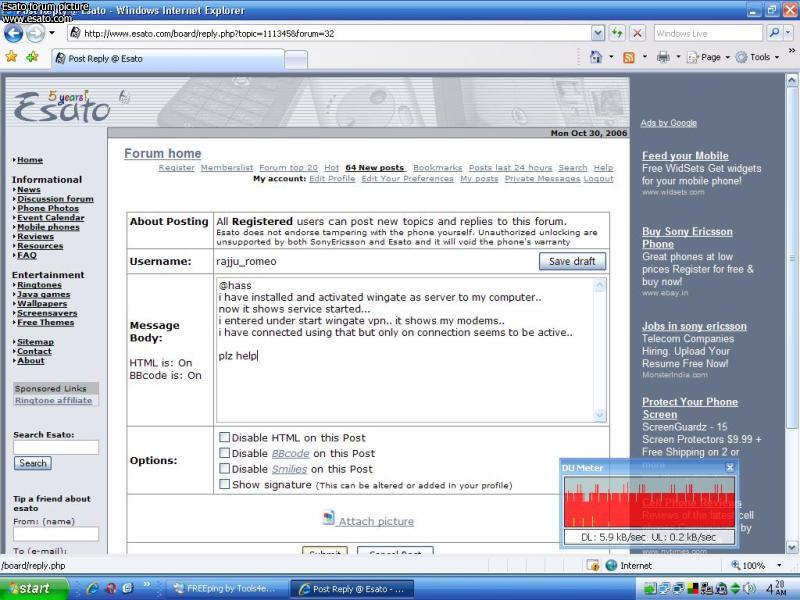Click the popup blocker status bar icon
The height and width of the screenshot is (600, 800).
pyautogui.click(x=592, y=565)
